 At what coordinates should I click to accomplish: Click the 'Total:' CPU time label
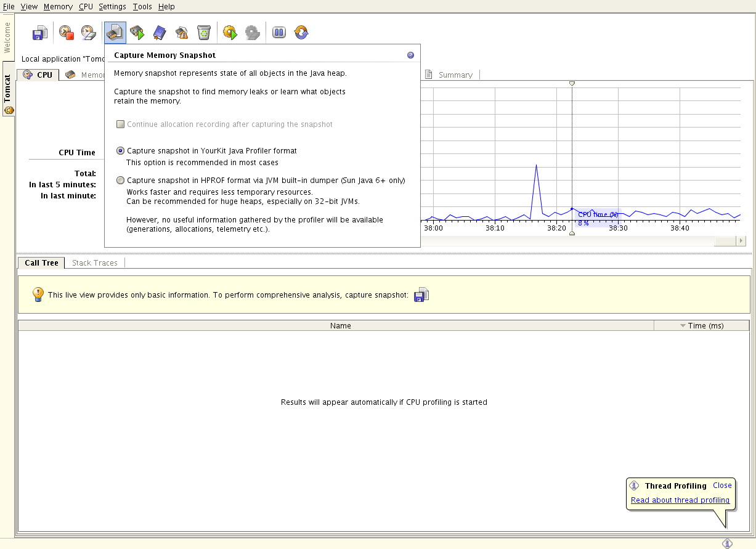coord(85,174)
